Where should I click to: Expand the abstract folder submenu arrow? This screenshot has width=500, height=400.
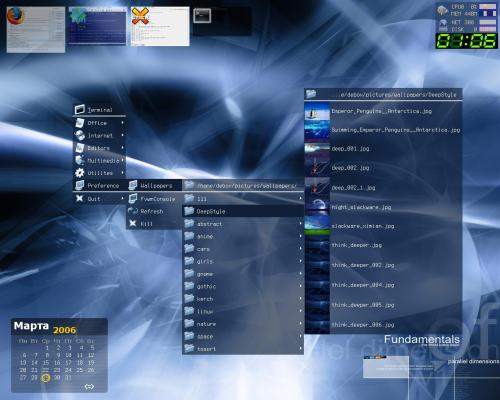pos(300,223)
